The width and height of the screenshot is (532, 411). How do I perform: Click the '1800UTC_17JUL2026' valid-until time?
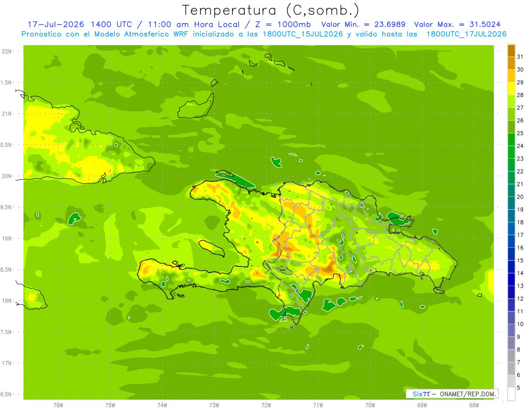coord(466,34)
